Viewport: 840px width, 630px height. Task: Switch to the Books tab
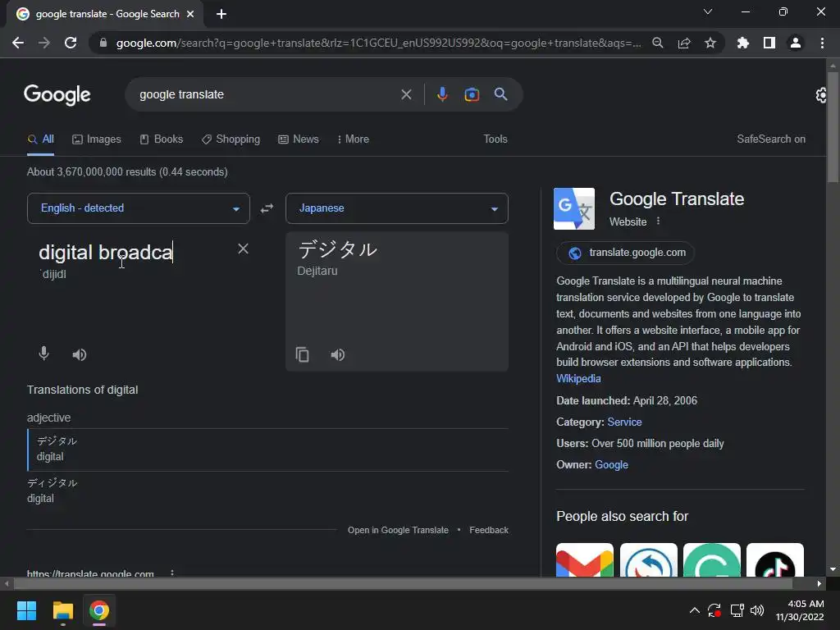click(162, 139)
